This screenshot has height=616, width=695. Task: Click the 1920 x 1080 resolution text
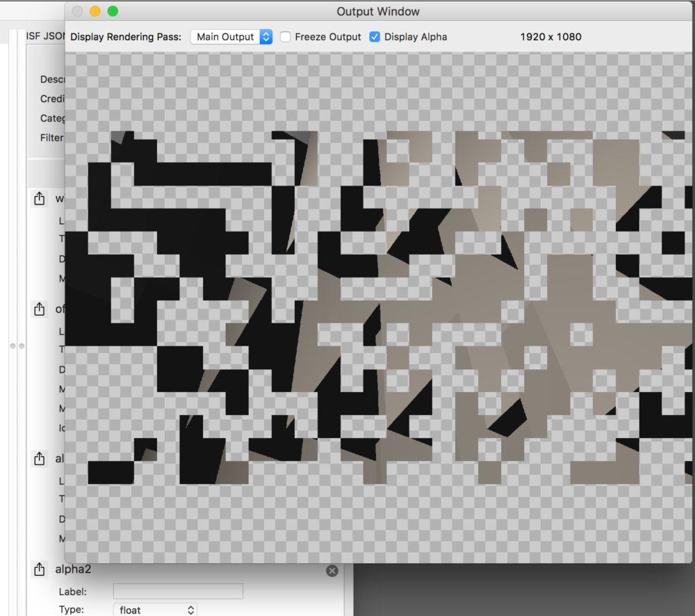click(550, 37)
